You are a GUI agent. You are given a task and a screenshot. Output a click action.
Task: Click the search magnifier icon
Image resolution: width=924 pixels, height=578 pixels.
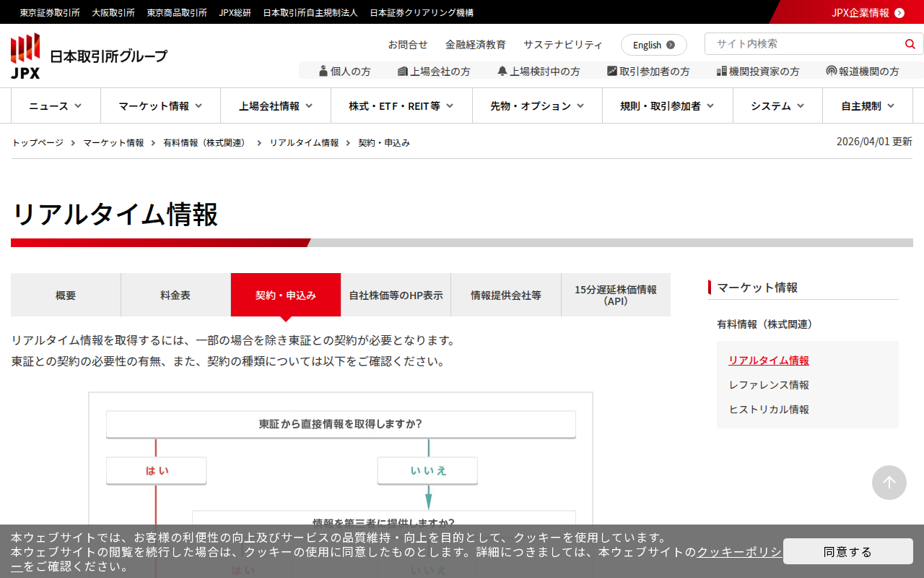tap(910, 44)
